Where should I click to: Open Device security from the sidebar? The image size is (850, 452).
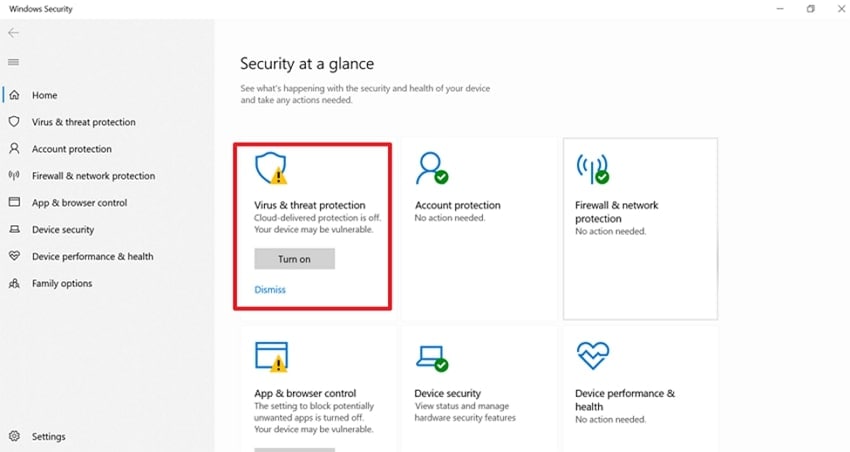(x=63, y=230)
